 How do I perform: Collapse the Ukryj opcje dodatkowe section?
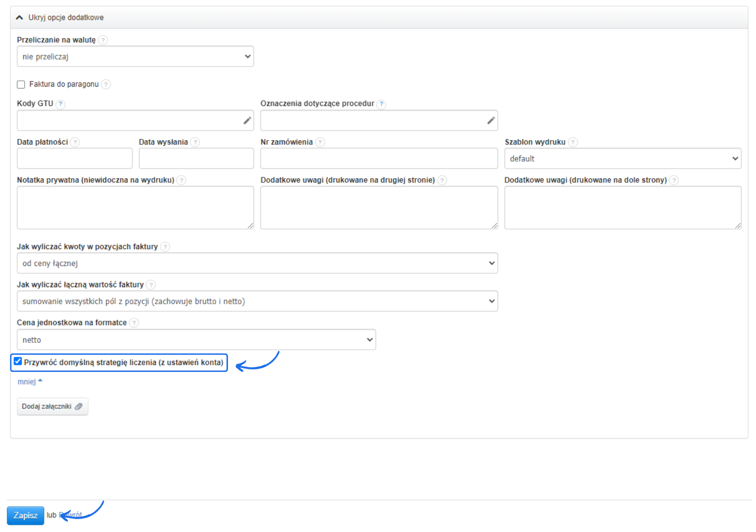click(x=60, y=18)
